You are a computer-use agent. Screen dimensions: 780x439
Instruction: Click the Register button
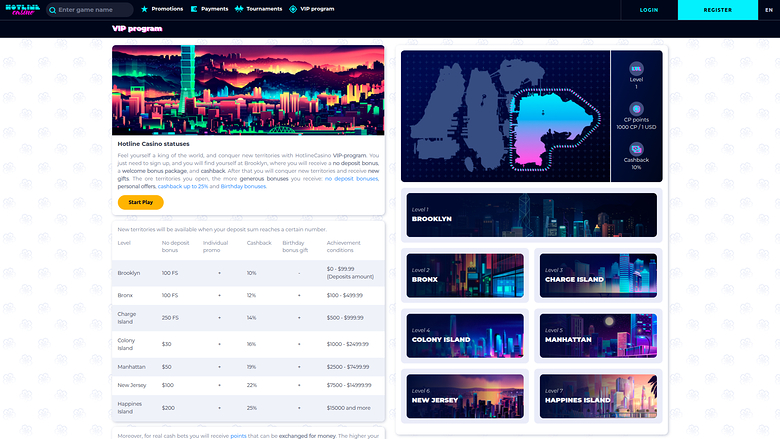tap(717, 10)
